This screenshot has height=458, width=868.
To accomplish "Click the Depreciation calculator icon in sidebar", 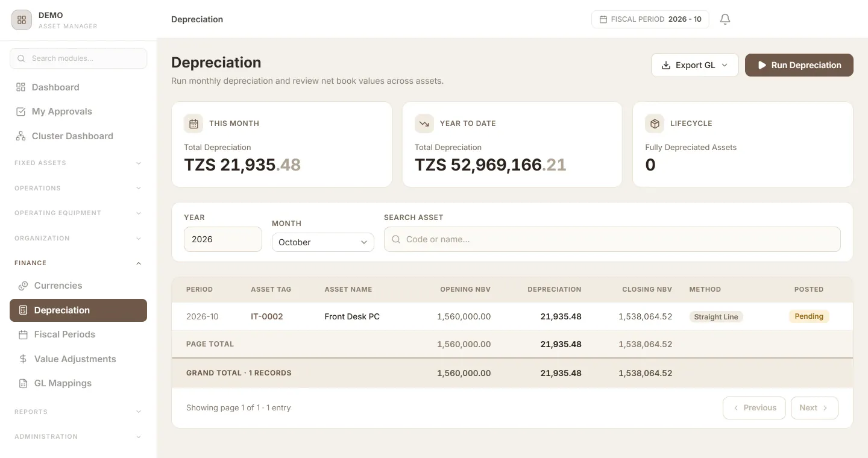I will coord(24,310).
